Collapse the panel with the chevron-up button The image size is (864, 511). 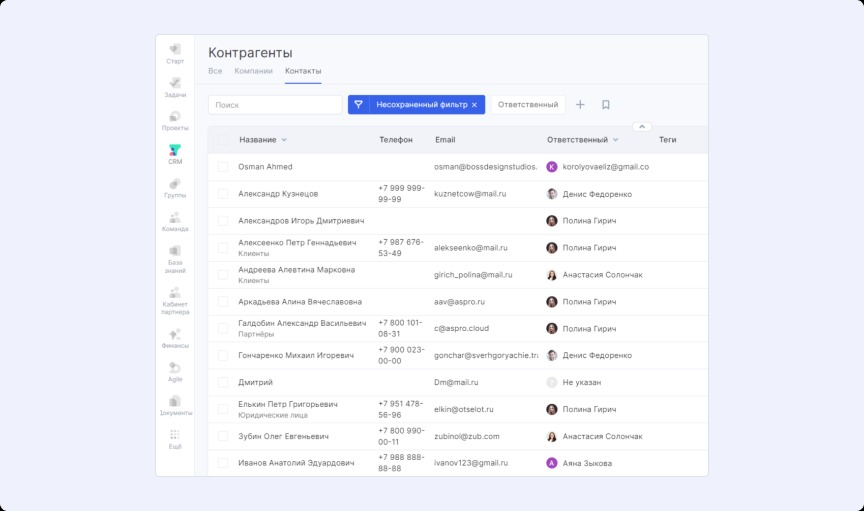[x=642, y=127]
